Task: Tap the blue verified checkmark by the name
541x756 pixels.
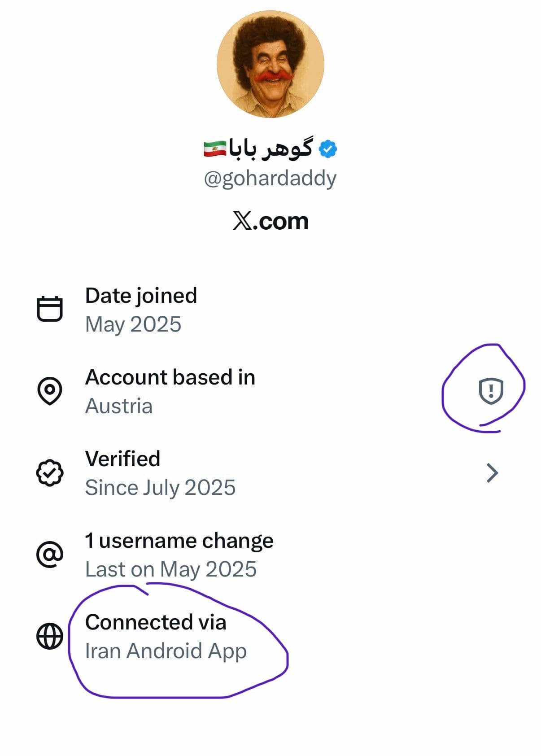Action: tap(328, 149)
